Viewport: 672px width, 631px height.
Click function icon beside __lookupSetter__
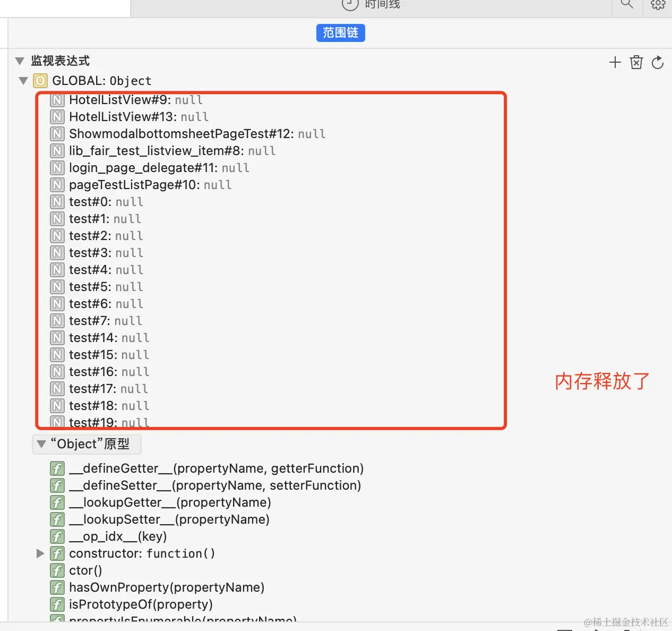[57, 519]
